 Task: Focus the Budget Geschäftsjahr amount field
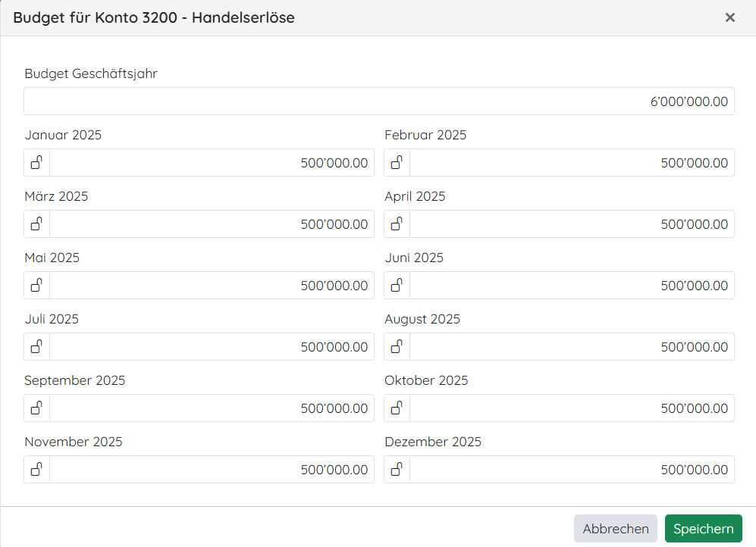click(x=378, y=102)
